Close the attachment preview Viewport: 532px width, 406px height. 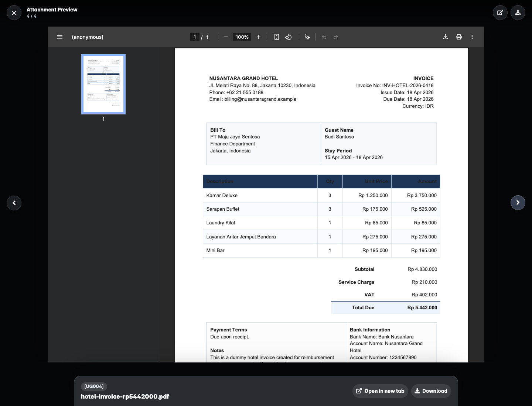click(x=14, y=13)
